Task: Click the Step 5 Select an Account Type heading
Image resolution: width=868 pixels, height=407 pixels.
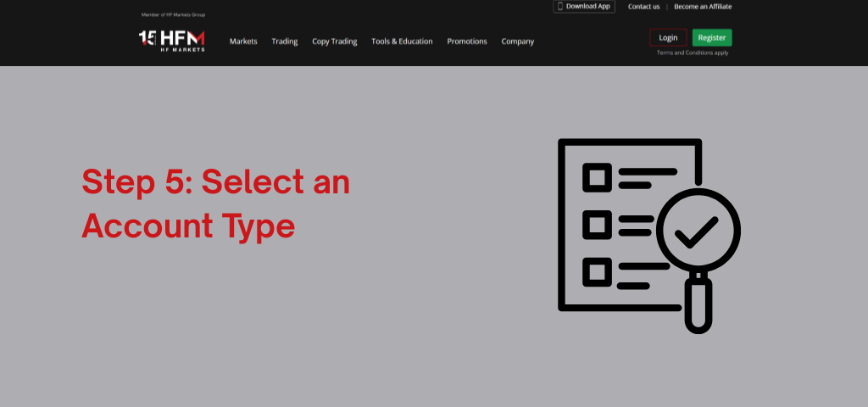Action: pyautogui.click(x=215, y=203)
